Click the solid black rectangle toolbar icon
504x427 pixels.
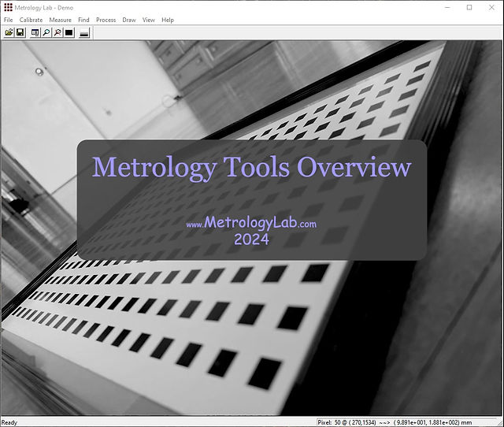(x=69, y=32)
